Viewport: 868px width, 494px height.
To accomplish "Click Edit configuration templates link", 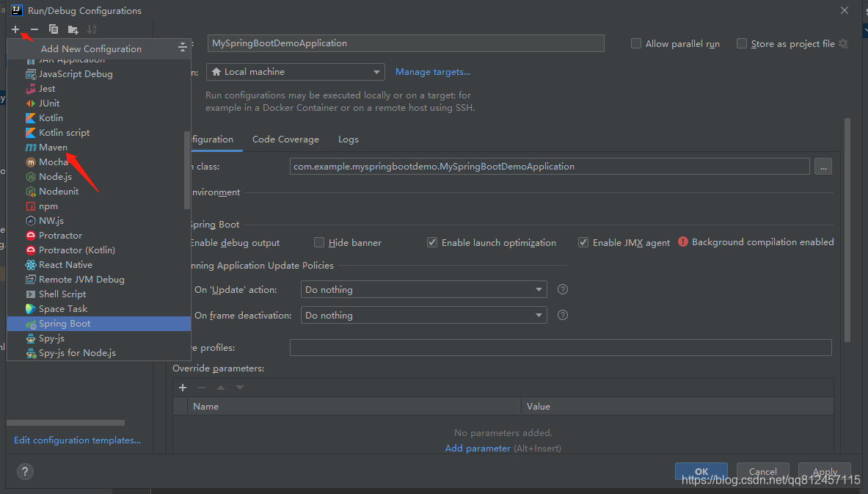I will [77, 440].
